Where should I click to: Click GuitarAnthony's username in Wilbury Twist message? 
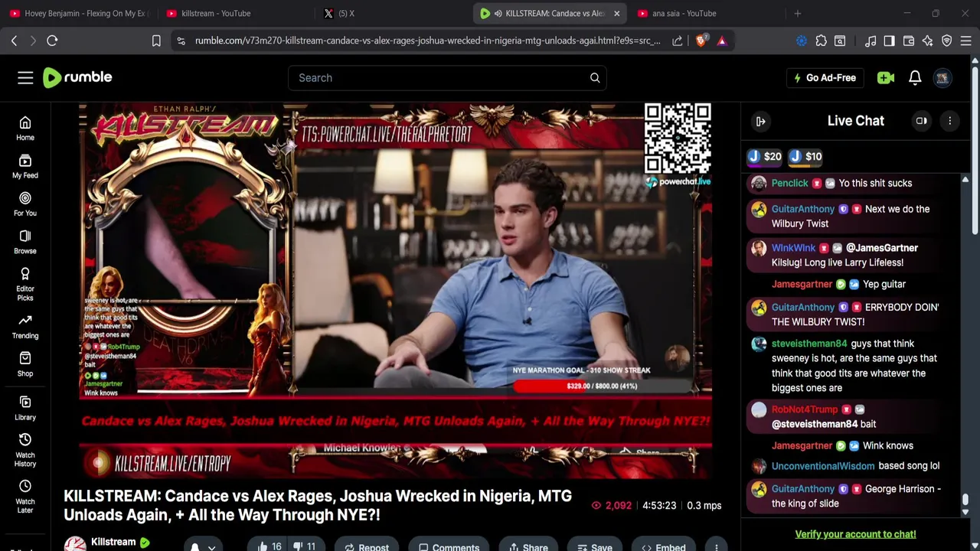802,209
